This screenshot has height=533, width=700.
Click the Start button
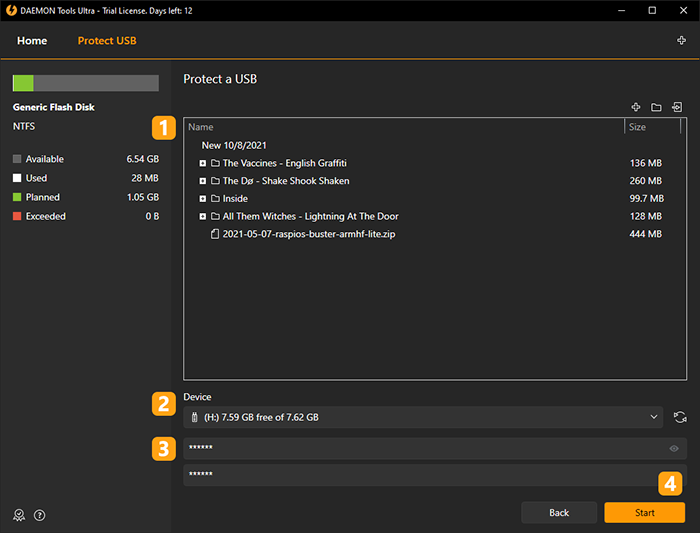[x=645, y=512]
